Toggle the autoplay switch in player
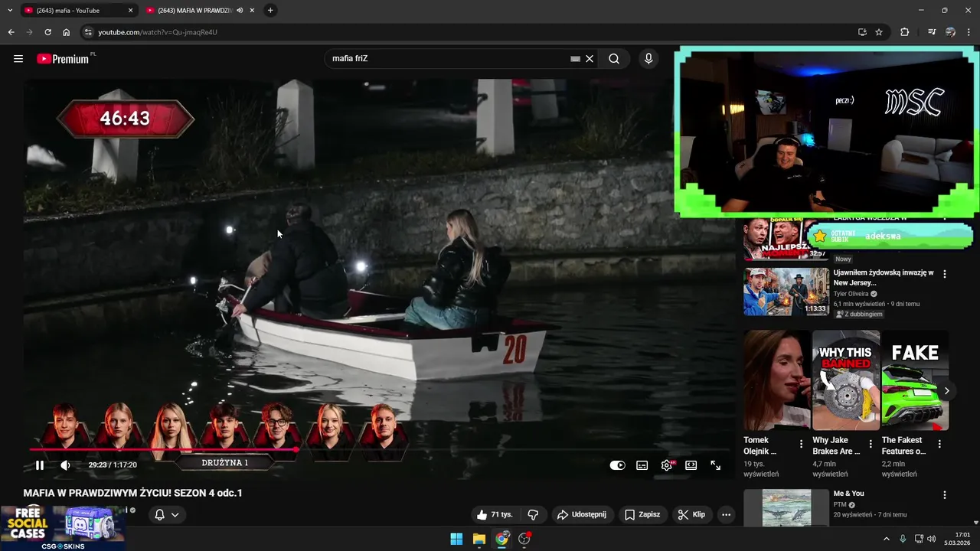 (x=617, y=465)
